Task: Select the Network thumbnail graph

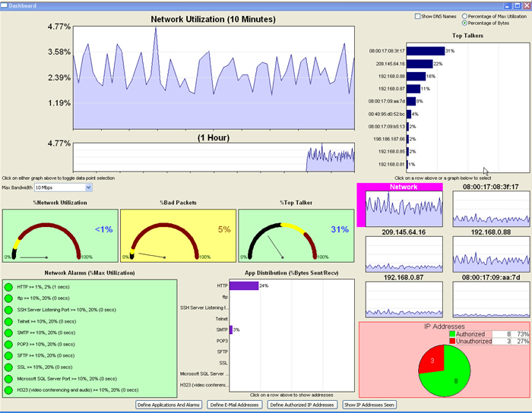Action: 403,208
